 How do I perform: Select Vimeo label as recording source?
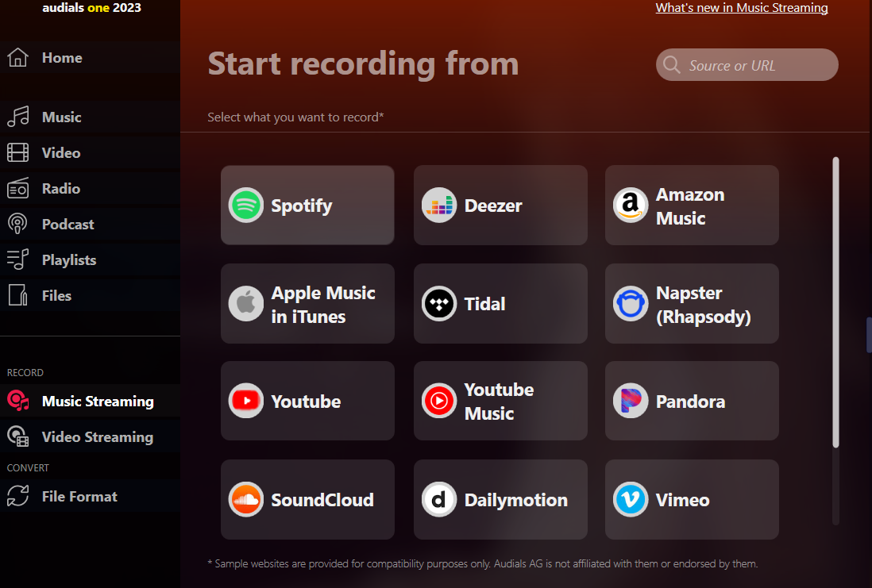coord(682,500)
